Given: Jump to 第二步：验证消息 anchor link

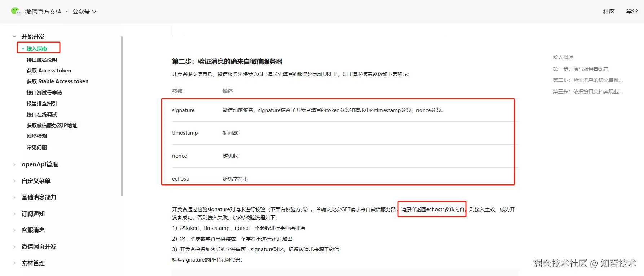Looking at the screenshot, I should coord(588,80).
